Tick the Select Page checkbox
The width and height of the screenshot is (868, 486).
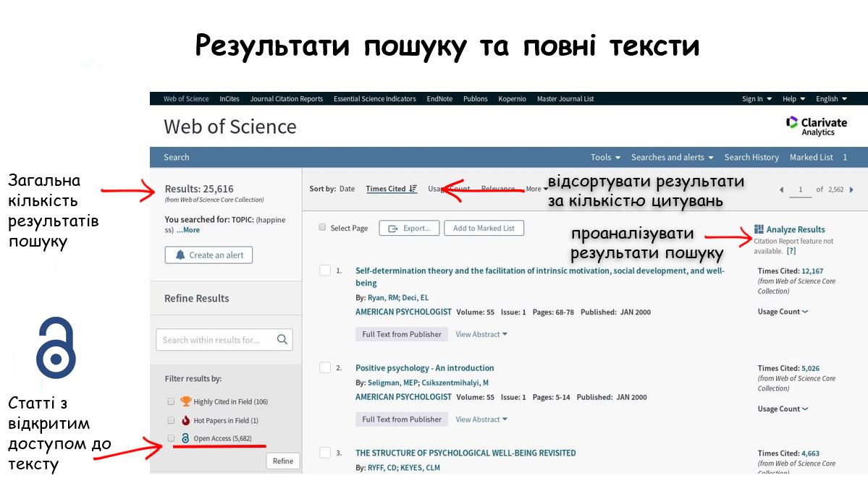pyautogui.click(x=322, y=227)
